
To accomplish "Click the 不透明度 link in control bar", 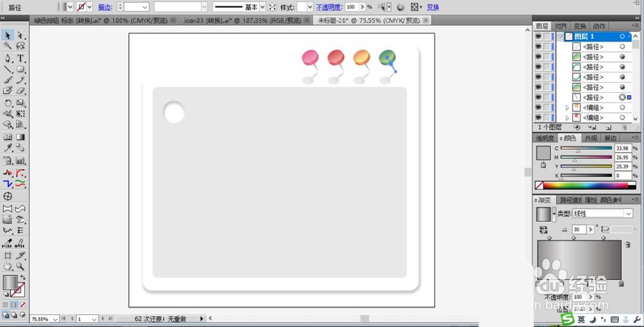I will tap(329, 7).
